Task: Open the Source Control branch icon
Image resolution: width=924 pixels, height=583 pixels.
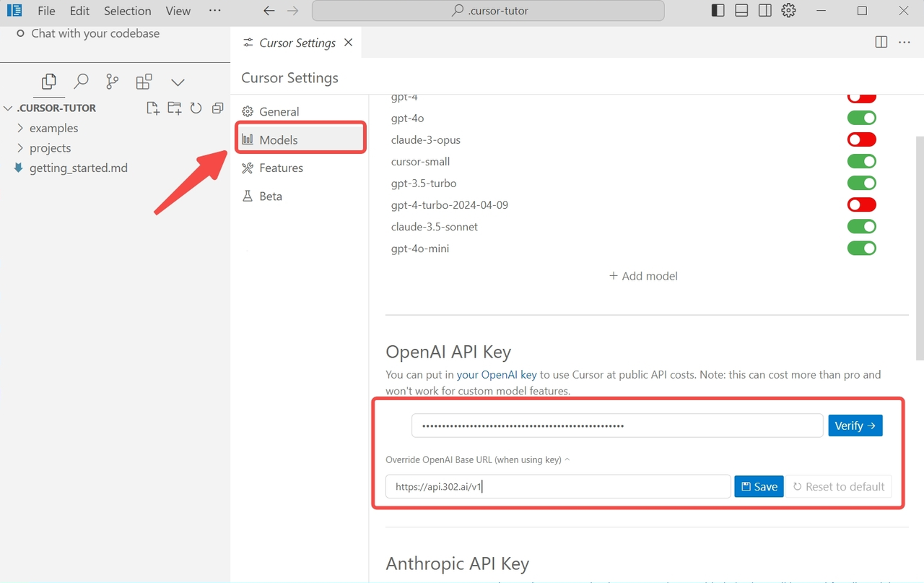Action: [x=112, y=82]
